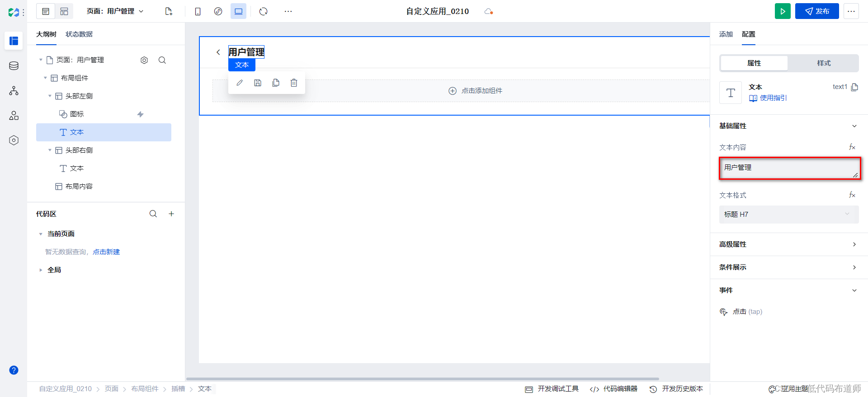Image resolution: width=868 pixels, height=397 pixels.
Task: Click the lightning event icon on 图标 row
Action: (140, 114)
